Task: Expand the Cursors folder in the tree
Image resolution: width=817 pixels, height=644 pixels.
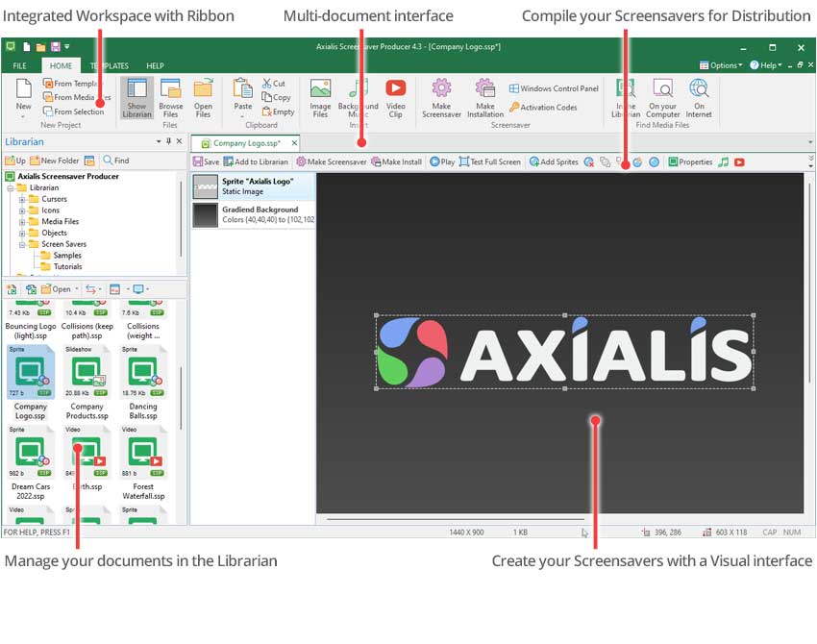Action: click(22, 199)
